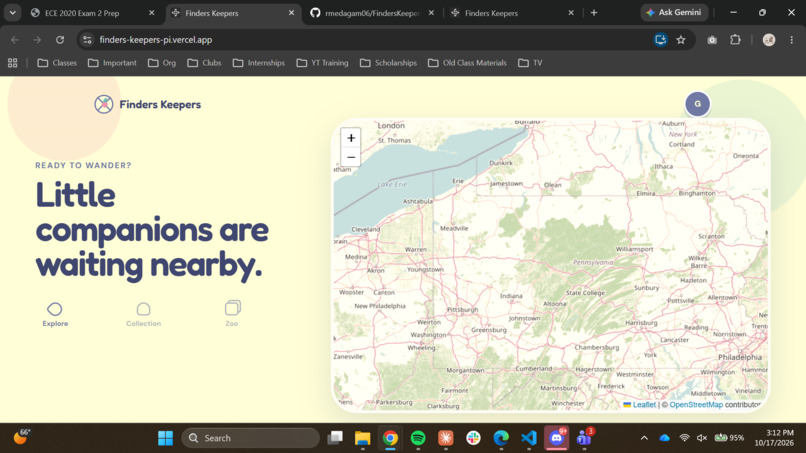Open the apps grid in bookmarks bar
This screenshot has height=453, width=806.
(12, 63)
